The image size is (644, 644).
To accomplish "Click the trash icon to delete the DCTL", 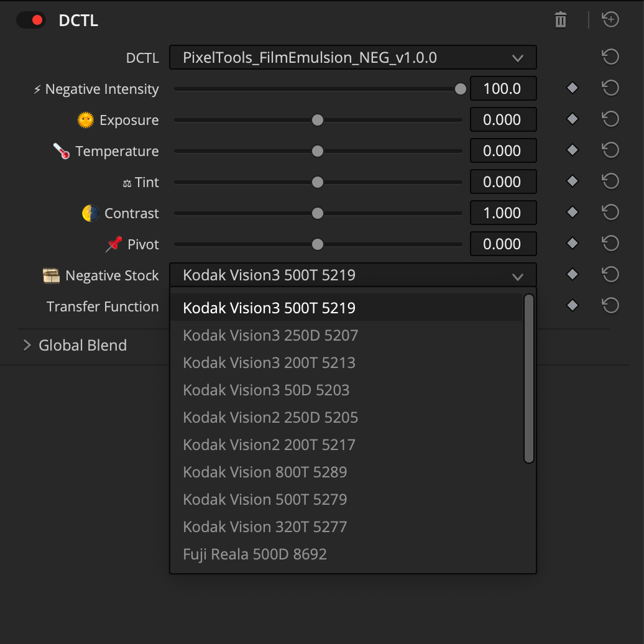I will tap(560, 19).
